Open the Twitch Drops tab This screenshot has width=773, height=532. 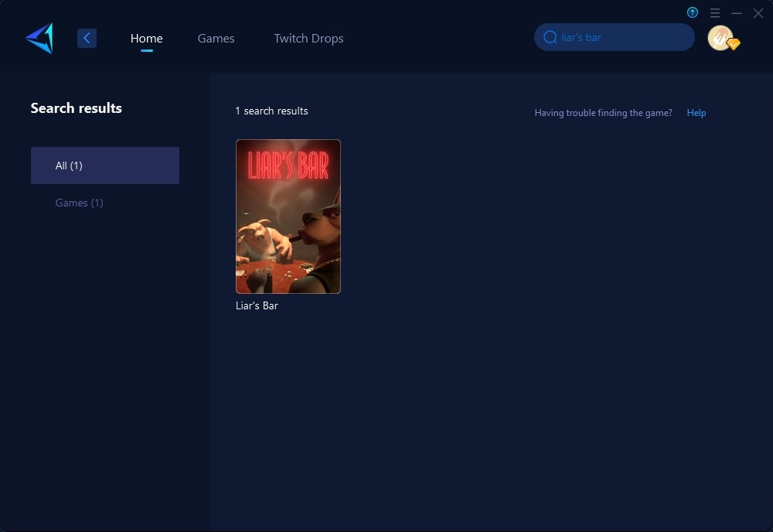coord(308,39)
